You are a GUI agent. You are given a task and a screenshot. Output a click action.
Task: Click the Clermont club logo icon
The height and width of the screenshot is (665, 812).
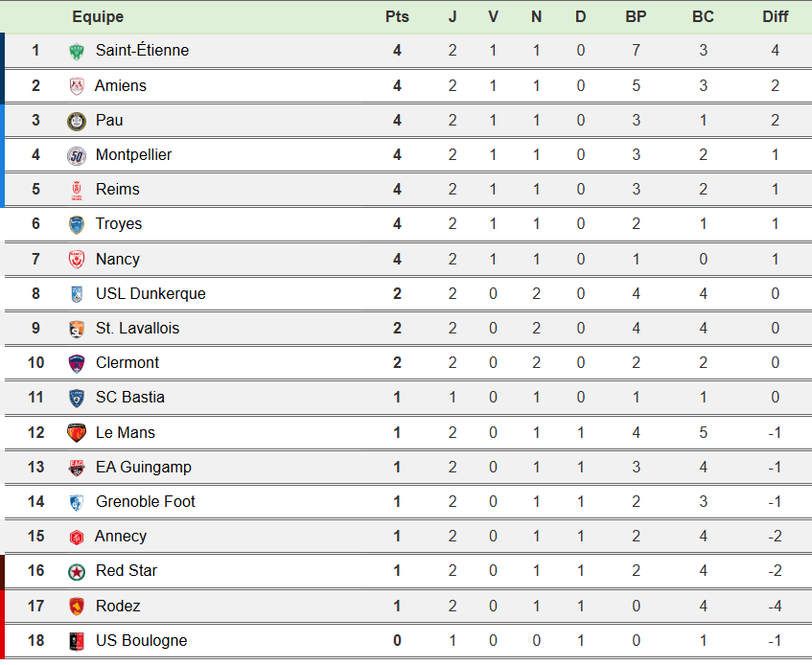(x=77, y=363)
